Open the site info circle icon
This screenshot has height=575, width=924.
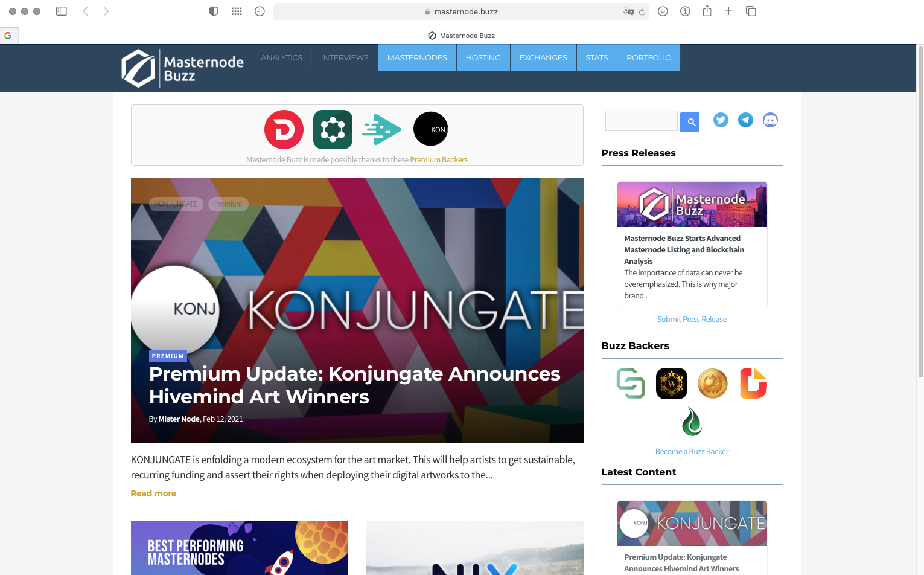point(685,11)
